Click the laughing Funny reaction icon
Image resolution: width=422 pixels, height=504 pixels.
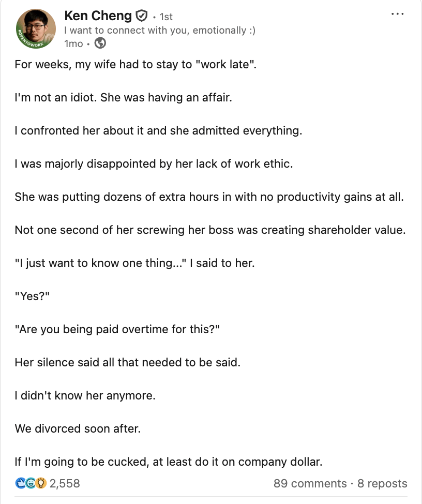click(x=31, y=483)
